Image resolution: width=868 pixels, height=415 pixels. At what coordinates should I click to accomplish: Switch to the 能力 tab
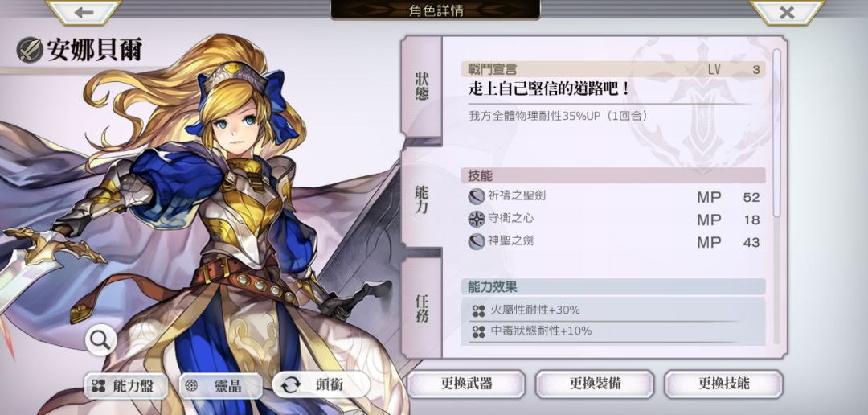422,200
